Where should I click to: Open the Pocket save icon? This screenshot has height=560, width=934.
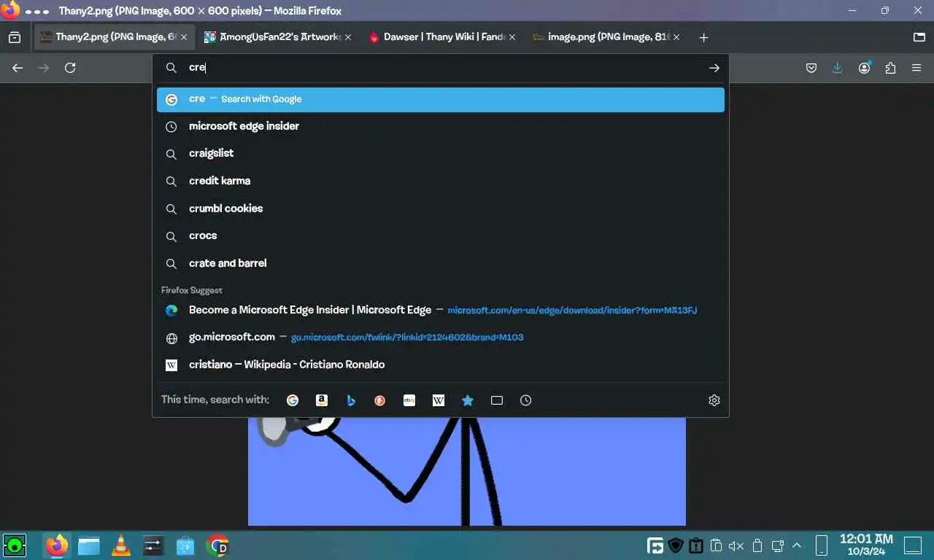point(811,68)
